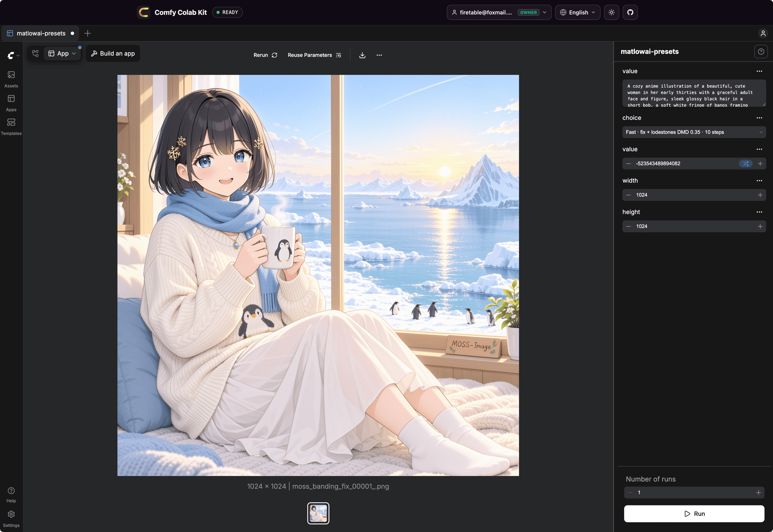Increase the width value with plus

(760, 195)
